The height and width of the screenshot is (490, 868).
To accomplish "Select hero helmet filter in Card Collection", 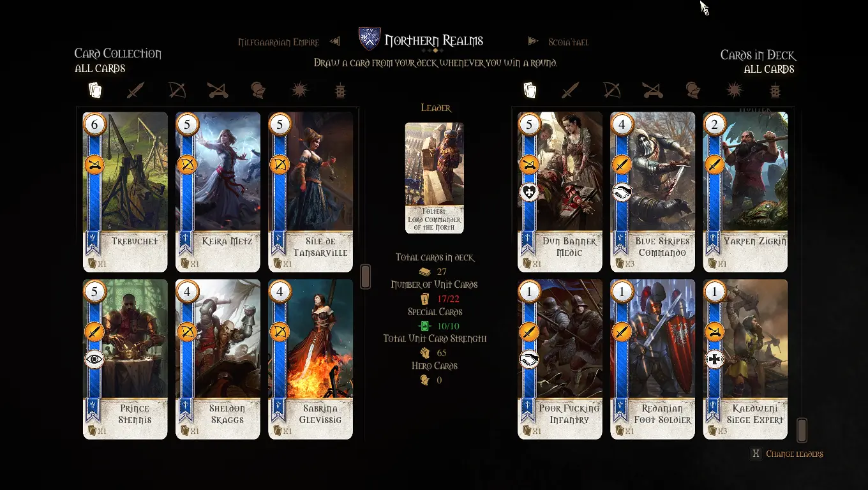I will 258,90.
